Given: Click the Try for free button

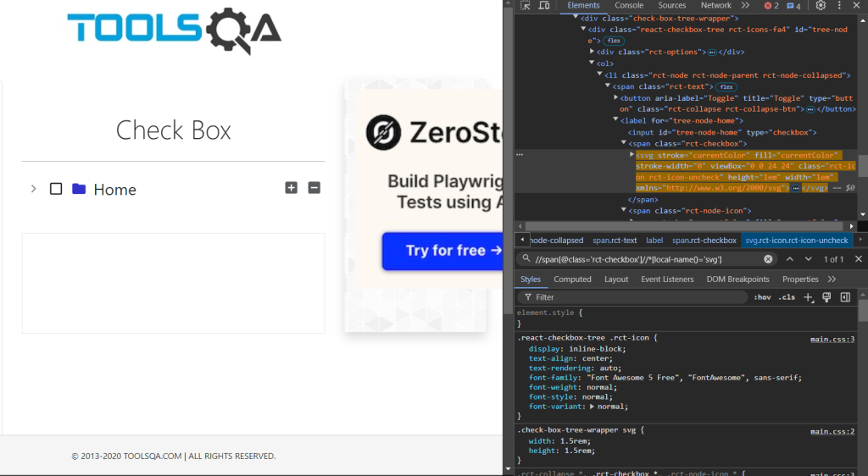Looking at the screenshot, I should 442,251.
